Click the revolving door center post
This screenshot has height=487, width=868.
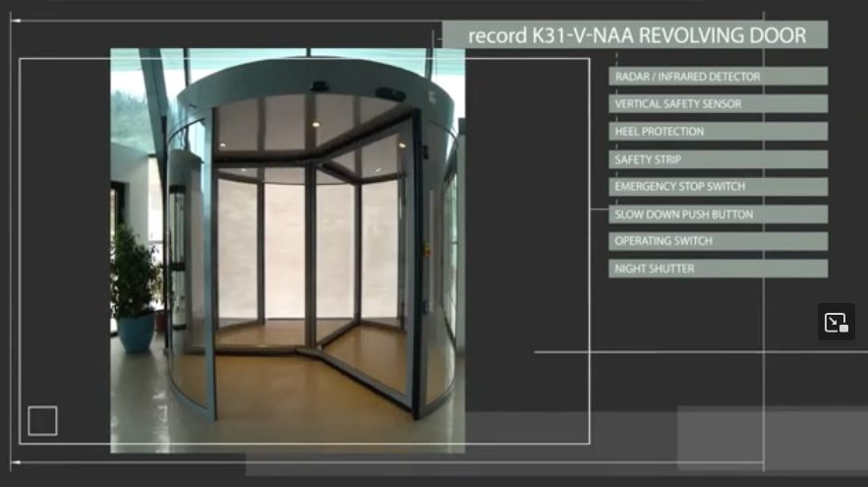tap(310, 256)
